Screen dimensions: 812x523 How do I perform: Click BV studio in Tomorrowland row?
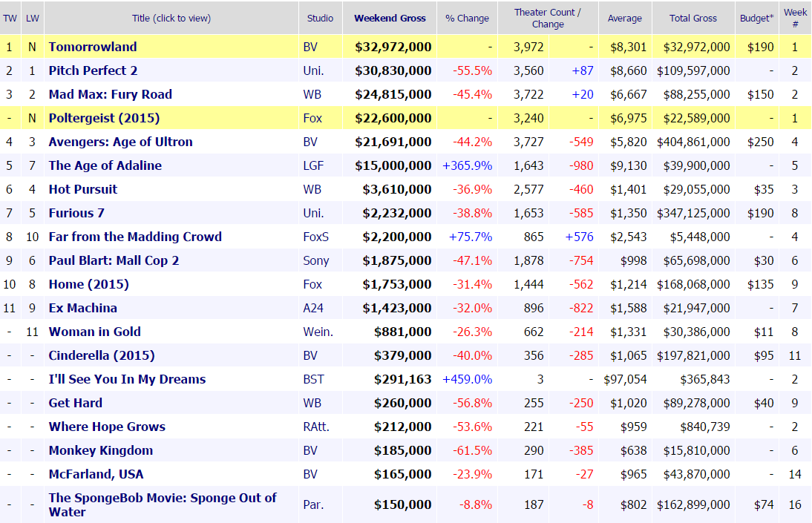click(x=310, y=47)
